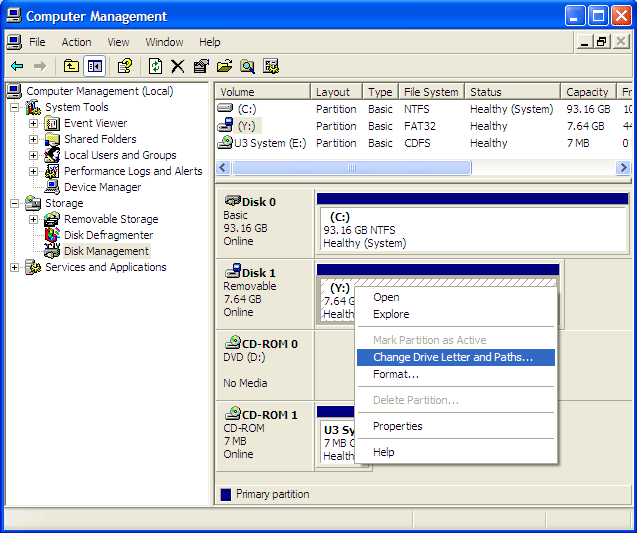Sort by the Layout column header
The height and width of the screenshot is (533, 637).
pyautogui.click(x=336, y=92)
